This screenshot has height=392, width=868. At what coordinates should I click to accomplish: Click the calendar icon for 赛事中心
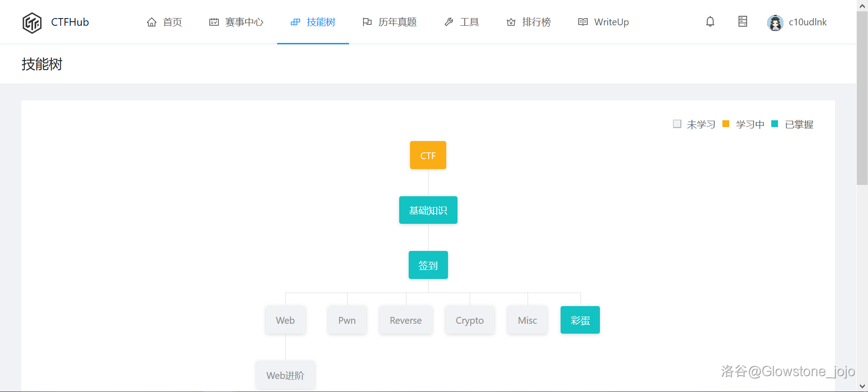tap(214, 22)
